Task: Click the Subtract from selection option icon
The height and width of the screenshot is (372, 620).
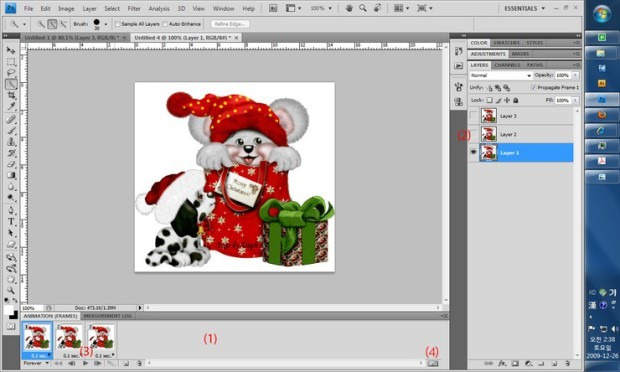Action: [63, 24]
